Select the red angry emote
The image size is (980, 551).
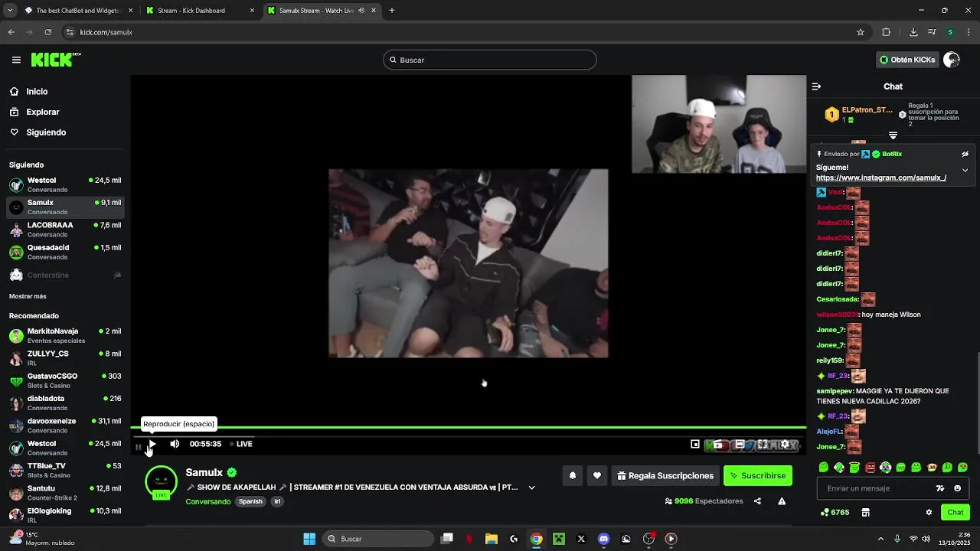pos(870,468)
